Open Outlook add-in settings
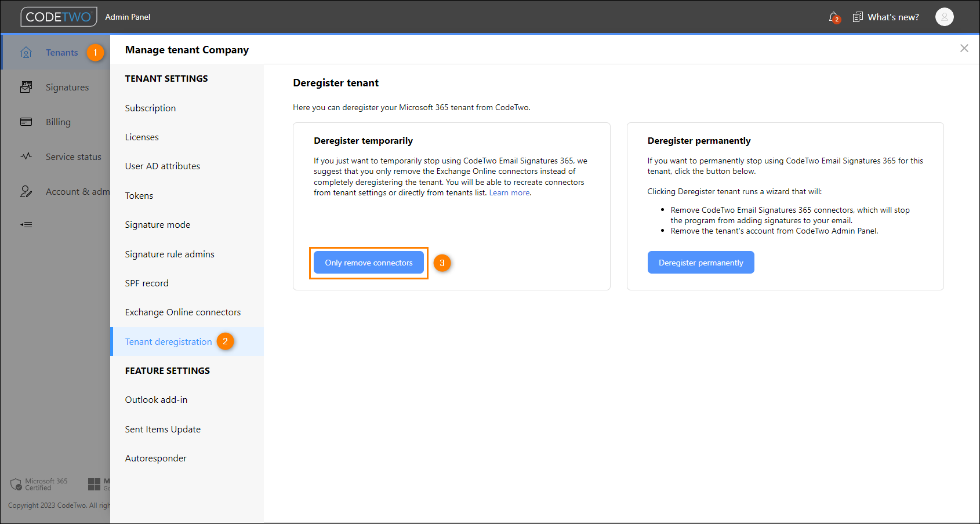The height and width of the screenshot is (524, 980). (x=187, y=399)
